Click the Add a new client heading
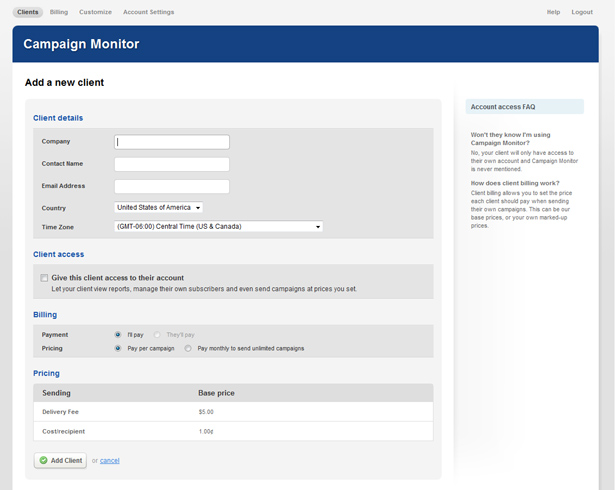This screenshot has height=490, width=615. click(64, 83)
